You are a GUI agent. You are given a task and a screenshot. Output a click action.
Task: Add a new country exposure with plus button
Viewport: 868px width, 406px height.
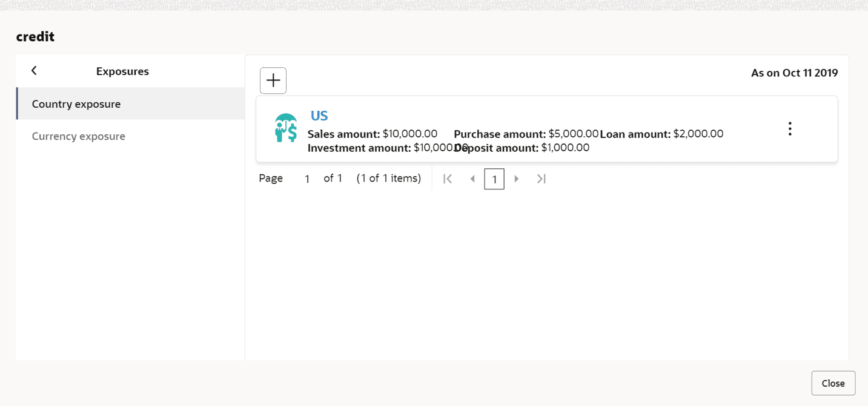(273, 80)
